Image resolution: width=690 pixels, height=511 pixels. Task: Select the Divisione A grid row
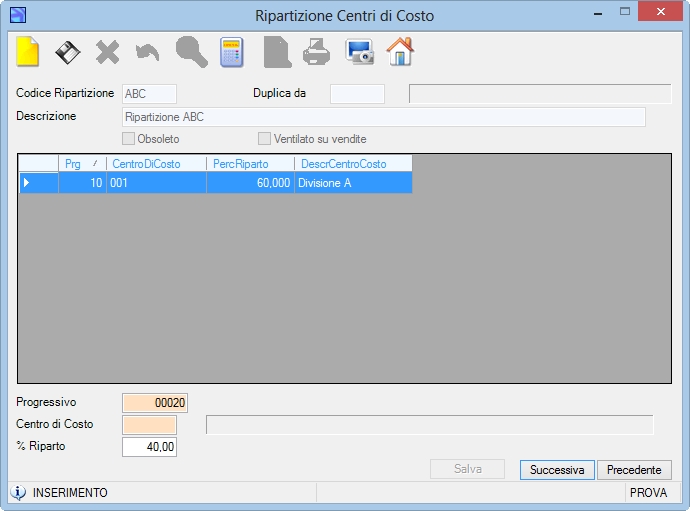point(215,183)
